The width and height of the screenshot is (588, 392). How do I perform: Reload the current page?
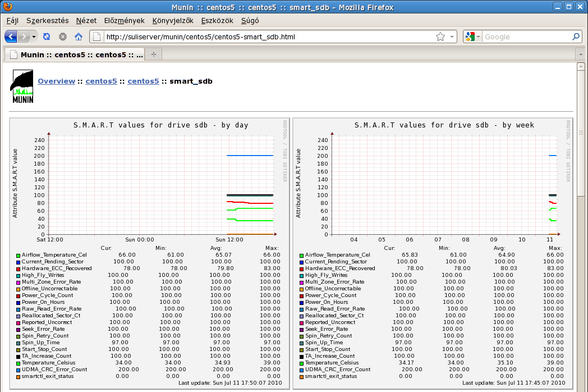click(47, 37)
